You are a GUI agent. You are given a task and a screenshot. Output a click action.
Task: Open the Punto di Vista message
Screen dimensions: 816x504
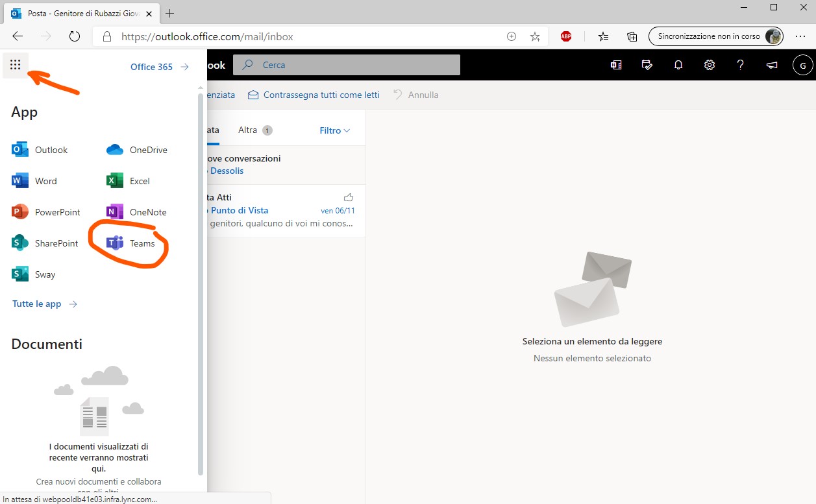click(286, 210)
